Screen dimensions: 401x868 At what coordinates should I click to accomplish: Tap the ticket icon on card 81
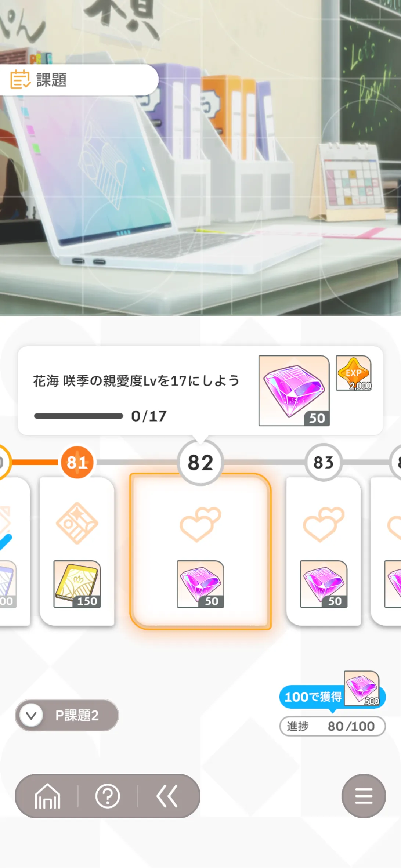[77, 523]
